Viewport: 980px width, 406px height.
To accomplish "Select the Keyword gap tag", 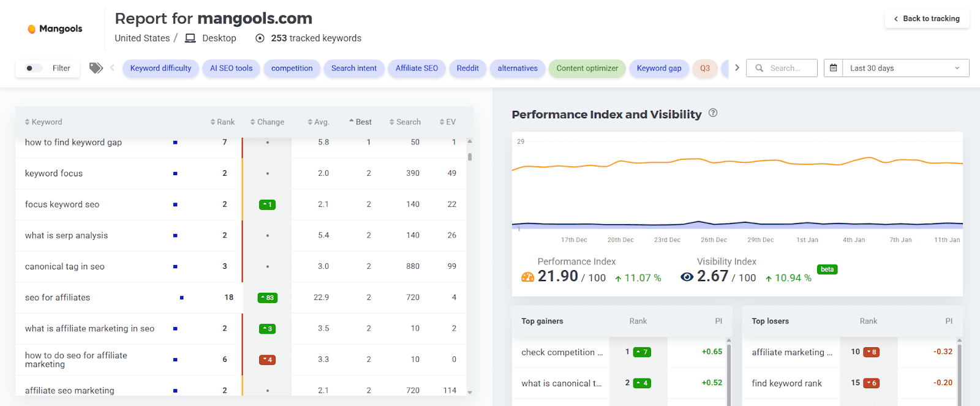I will tap(659, 69).
